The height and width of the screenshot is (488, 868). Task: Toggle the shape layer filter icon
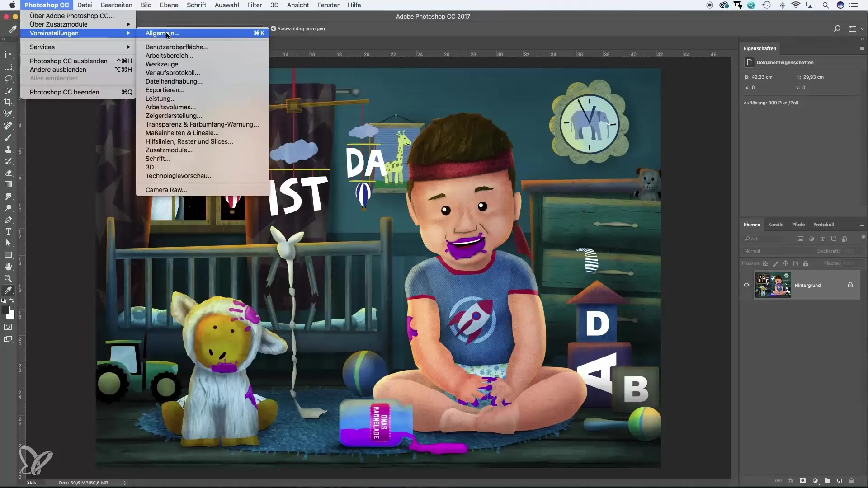point(833,239)
